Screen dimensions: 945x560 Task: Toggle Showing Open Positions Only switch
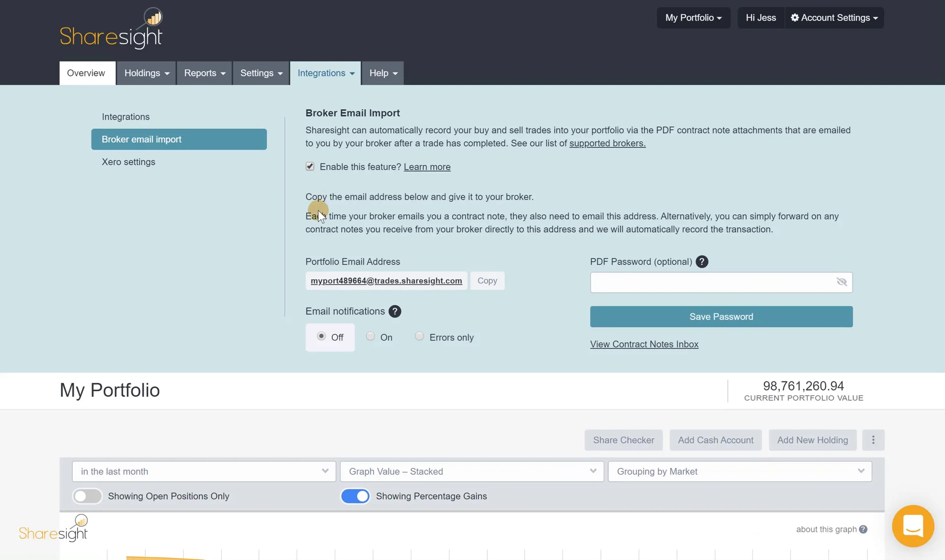coord(87,496)
